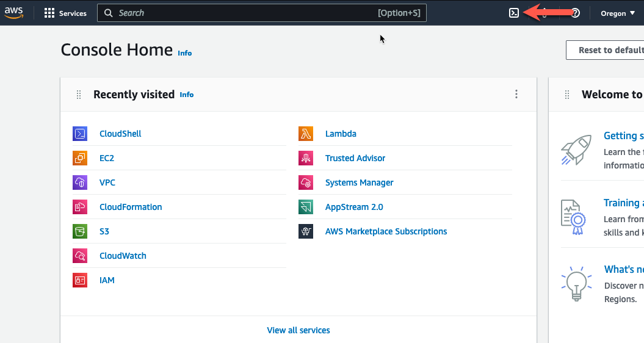Viewport: 644px width, 343px height.
Task: Click the What's new lightbulb icon
Action: [577, 284]
